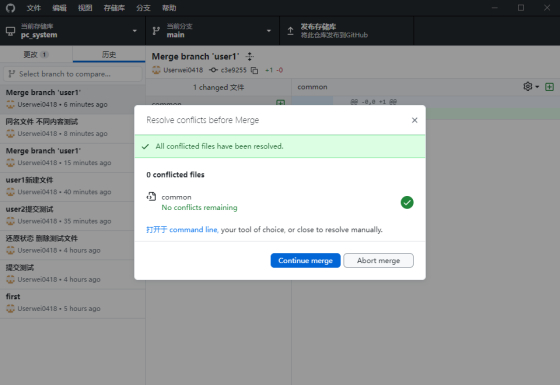This screenshot has width=560, height=385.
Task: Open the diff settings gear dropdown
Action: click(531, 87)
